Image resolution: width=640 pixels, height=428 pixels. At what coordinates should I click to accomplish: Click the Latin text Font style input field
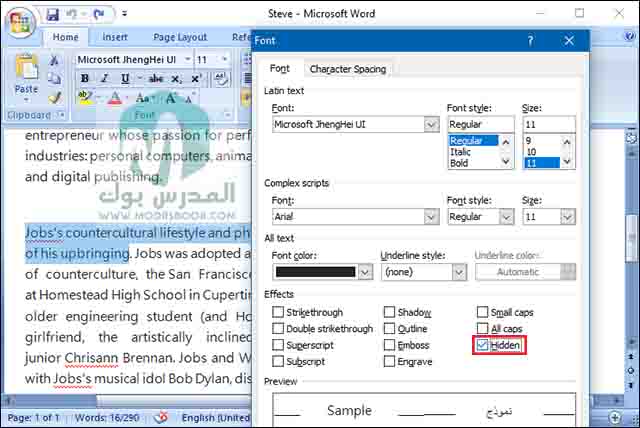coord(480,124)
